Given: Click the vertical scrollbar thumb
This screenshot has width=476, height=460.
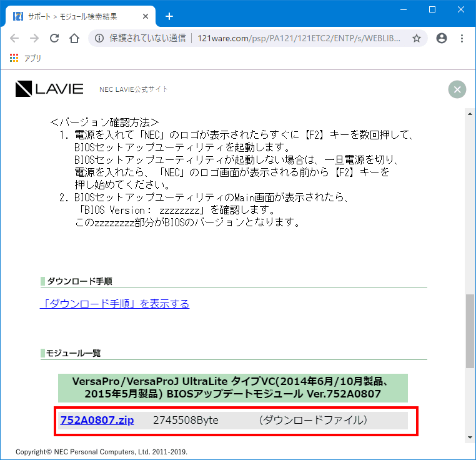Looking at the screenshot, I should 470,331.
